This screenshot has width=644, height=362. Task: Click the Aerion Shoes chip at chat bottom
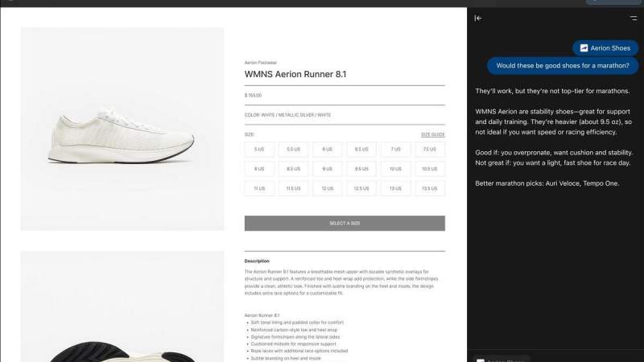(501, 360)
